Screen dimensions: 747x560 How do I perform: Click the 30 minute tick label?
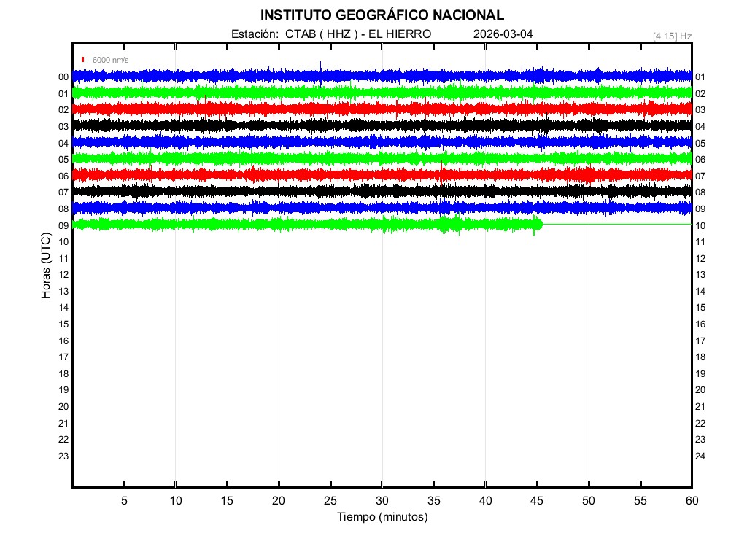point(382,501)
